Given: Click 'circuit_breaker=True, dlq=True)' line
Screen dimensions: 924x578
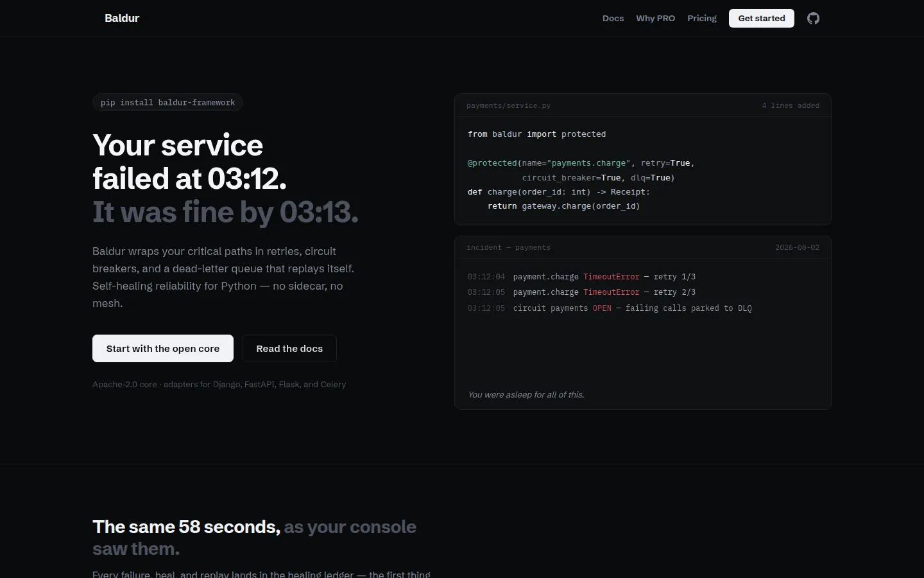Looking at the screenshot, I should tap(598, 177).
